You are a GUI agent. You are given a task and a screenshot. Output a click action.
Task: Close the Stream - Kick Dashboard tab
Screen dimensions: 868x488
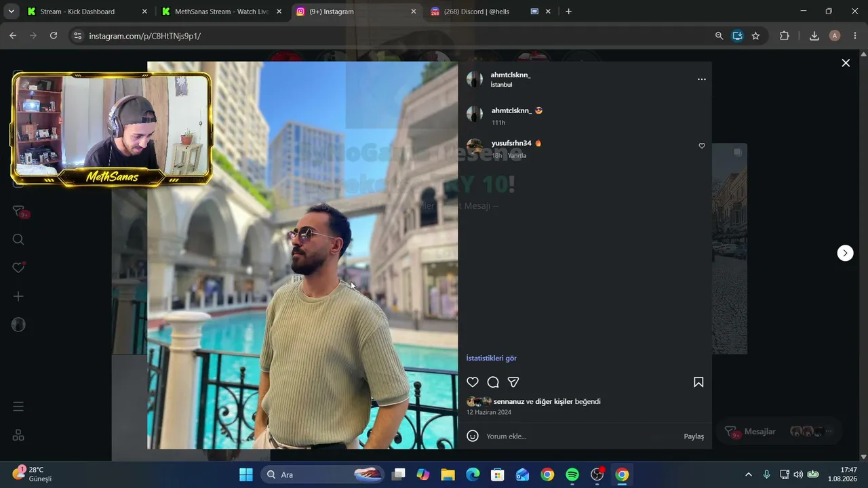[144, 12]
